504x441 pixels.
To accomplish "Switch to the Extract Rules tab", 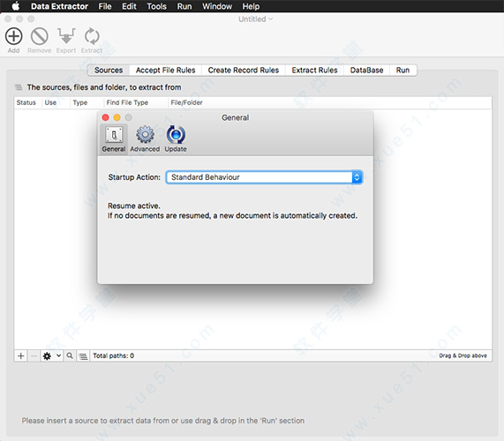I will coord(314,70).
